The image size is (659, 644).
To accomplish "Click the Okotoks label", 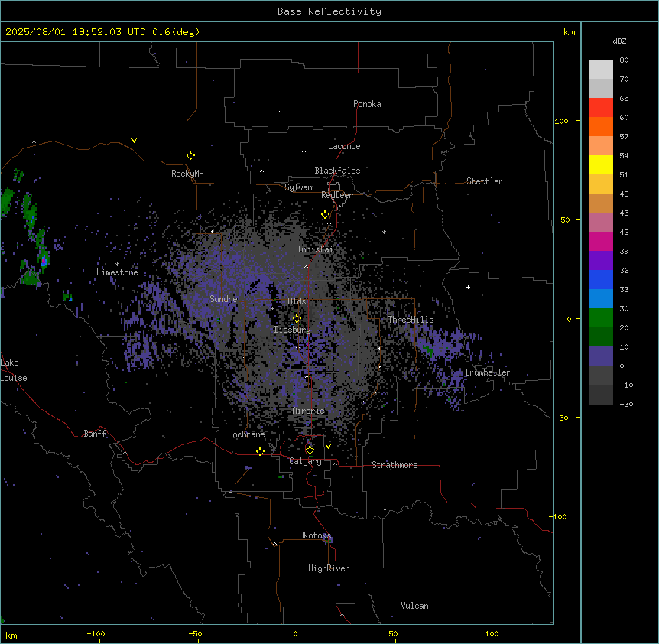I will (x=315, y=535).
